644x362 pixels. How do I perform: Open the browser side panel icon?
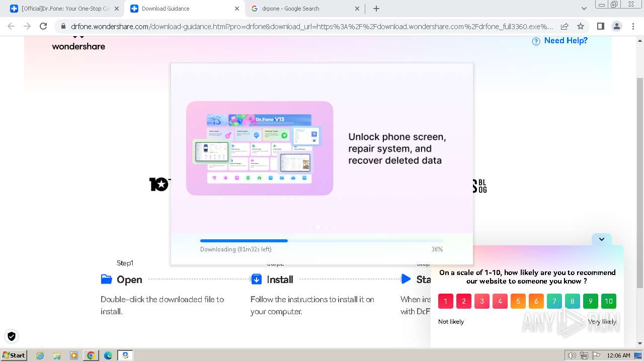click(x=601, y=27)
